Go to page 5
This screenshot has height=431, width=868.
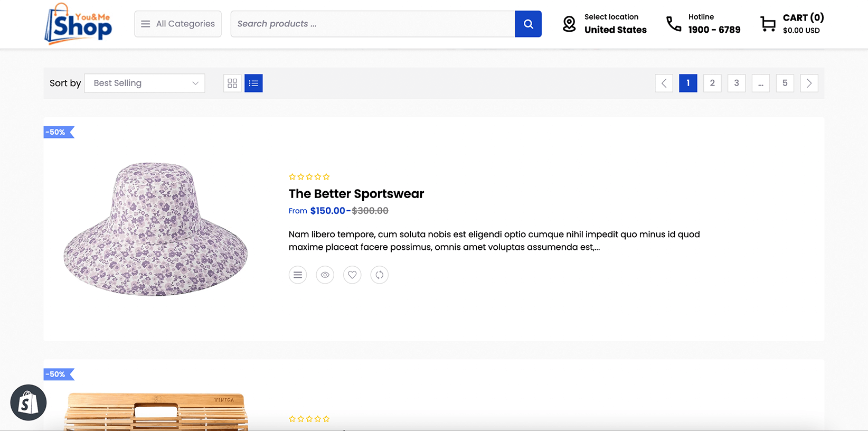(785, 83)
